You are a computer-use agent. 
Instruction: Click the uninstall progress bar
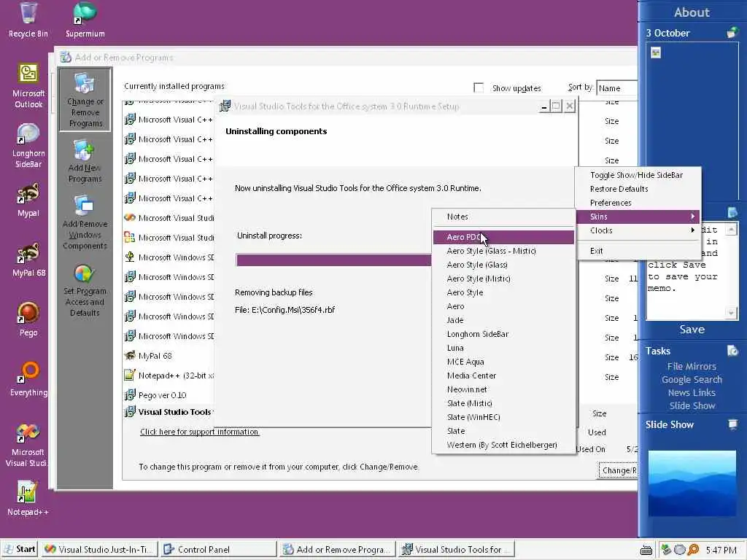[333, 260]
